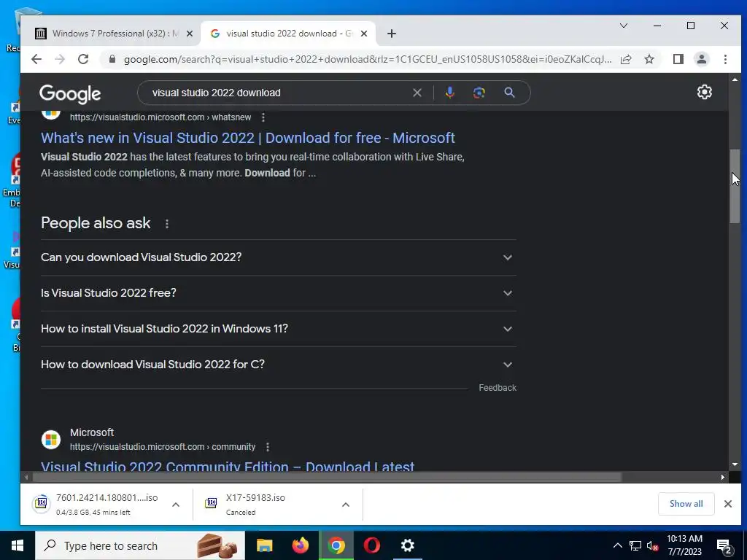This screenshot has height=560, width=747.
Task: Switch to the Windows 7 Professional tab
Action: [x=111, y=34]
